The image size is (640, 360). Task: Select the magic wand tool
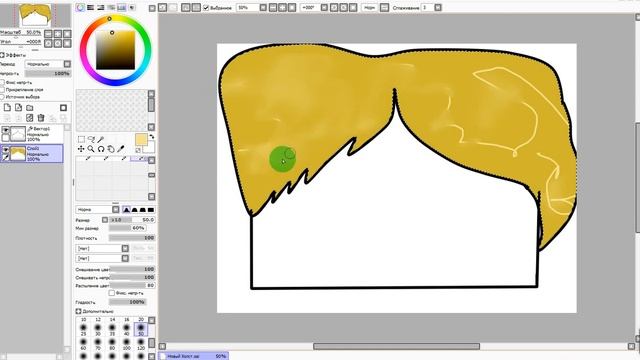pyautogui.click(x=101, y=140)
